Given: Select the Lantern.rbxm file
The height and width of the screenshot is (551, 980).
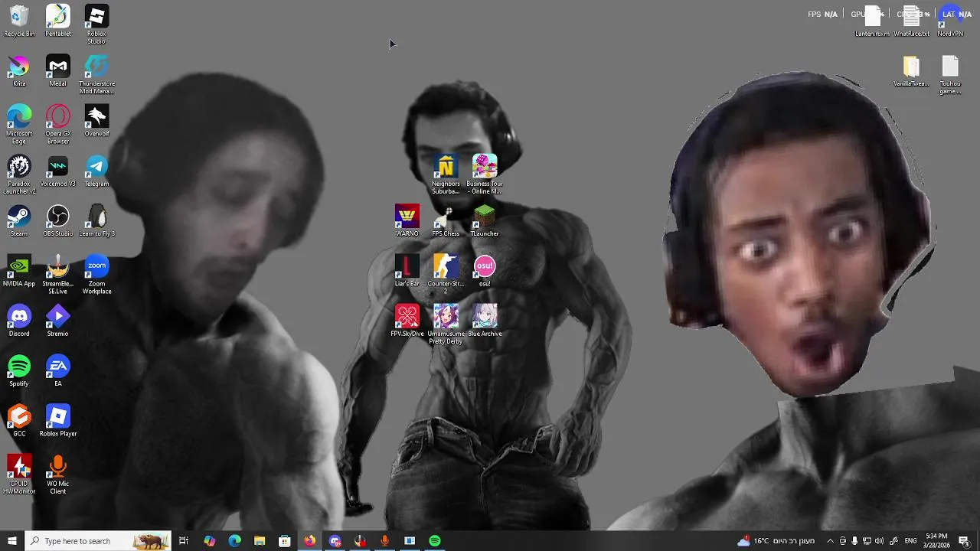Looking at the screenshot, I should click(872, 21).
